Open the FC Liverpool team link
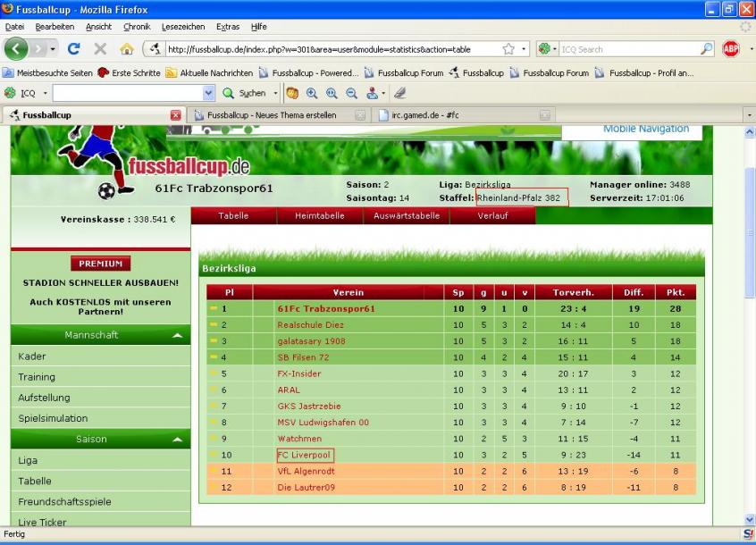Viewport: 756px width, 545px height. click(305, 455)
